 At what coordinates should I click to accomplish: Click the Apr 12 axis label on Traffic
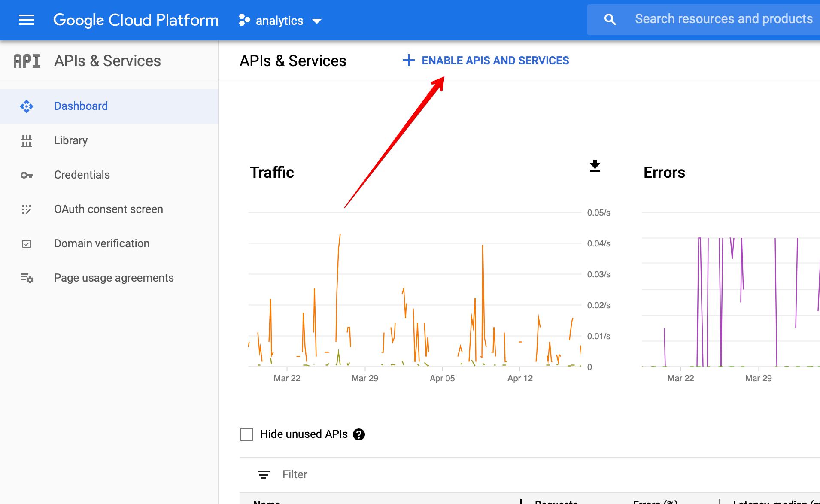(520, 378)
